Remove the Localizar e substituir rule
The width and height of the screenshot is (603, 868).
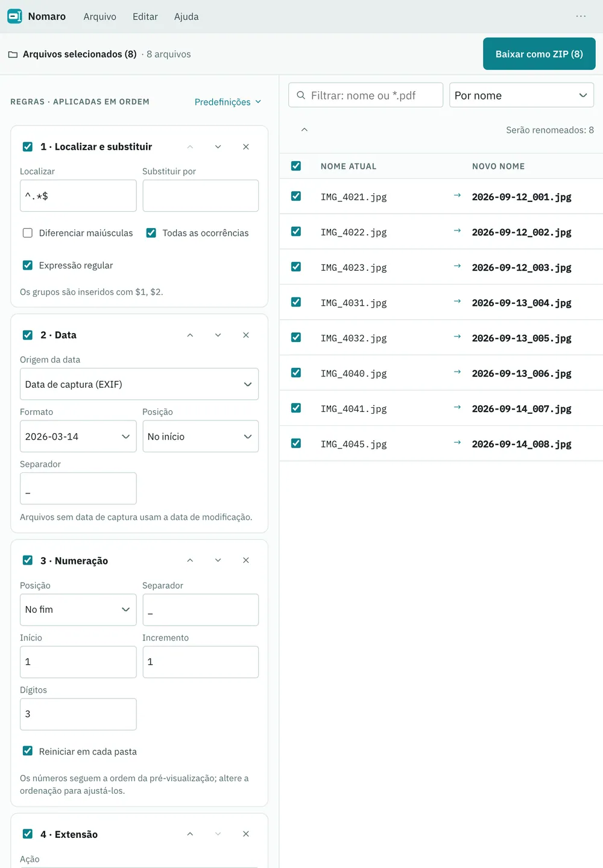pos(246,147)
